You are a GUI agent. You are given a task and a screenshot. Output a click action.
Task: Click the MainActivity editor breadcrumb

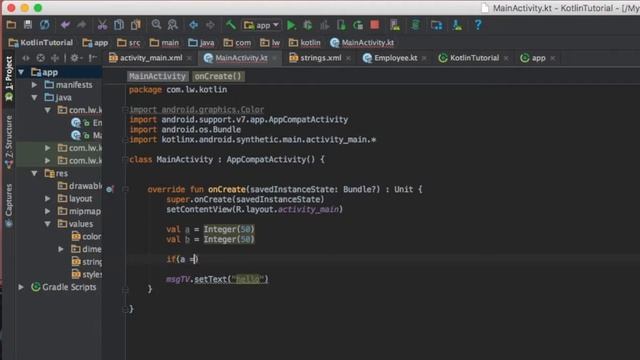coord(157,76)
